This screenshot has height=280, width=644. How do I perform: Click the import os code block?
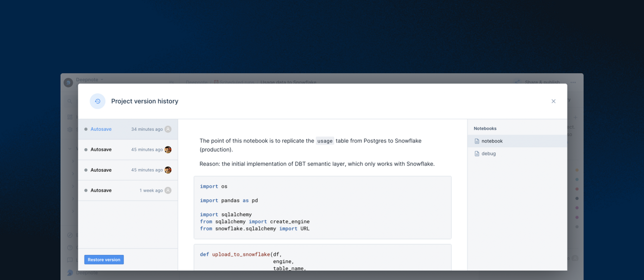click(323, 207)
